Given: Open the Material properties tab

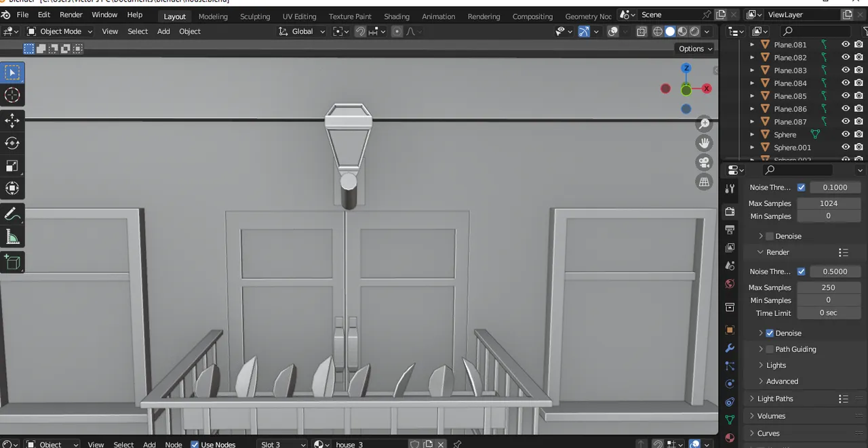Looking at the screenshot, I should coord(730,438).
